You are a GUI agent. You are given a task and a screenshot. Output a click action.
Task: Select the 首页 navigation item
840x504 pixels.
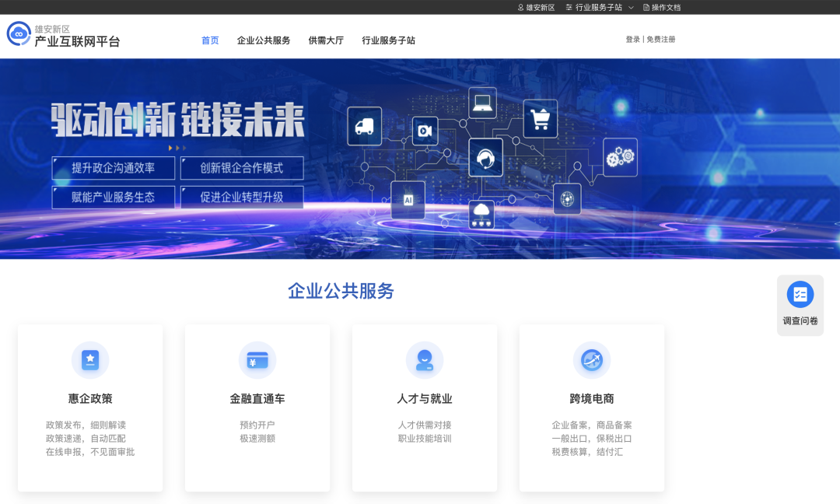click(x=209, y=40)
